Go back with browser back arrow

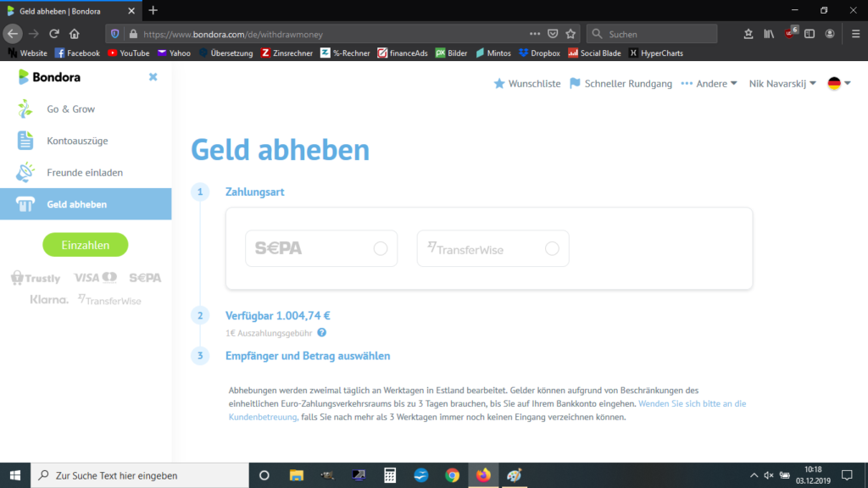pos(13,34)
